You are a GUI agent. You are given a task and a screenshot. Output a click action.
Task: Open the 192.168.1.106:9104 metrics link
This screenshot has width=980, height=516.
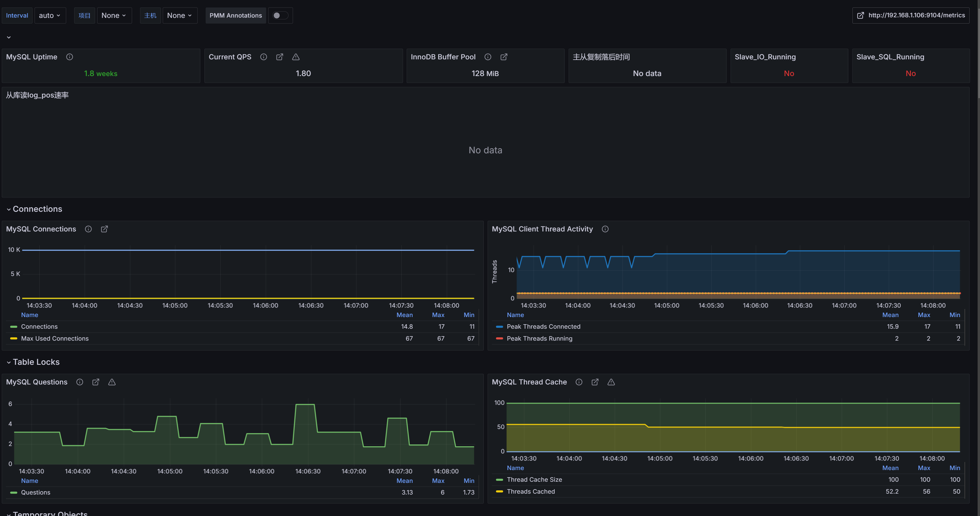(x=911, y=16)
